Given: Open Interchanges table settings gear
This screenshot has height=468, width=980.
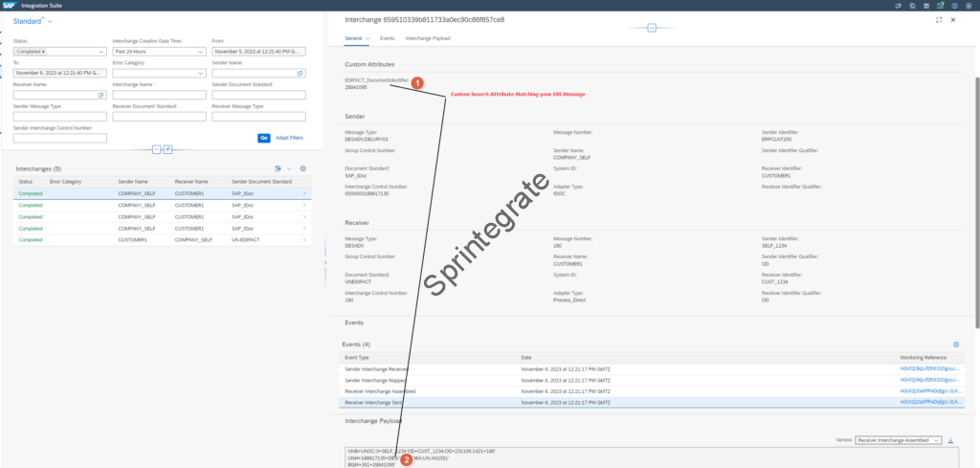Looking at the screenshot, I should (x=302, y=168).
